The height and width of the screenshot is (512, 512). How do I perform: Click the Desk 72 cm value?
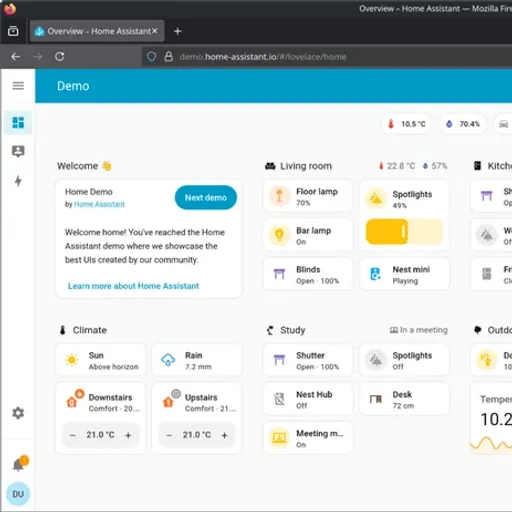tap(403, 406)
